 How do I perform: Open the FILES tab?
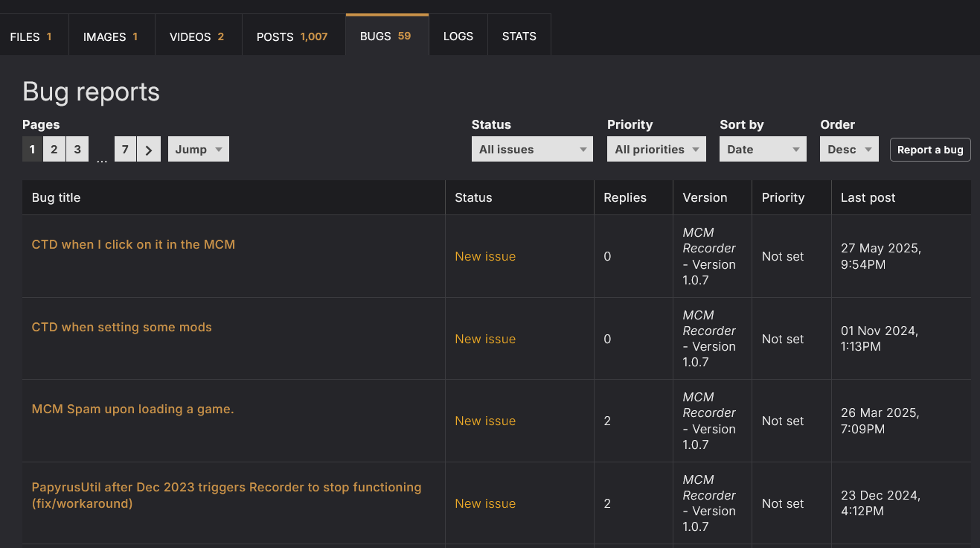(34, 36)
